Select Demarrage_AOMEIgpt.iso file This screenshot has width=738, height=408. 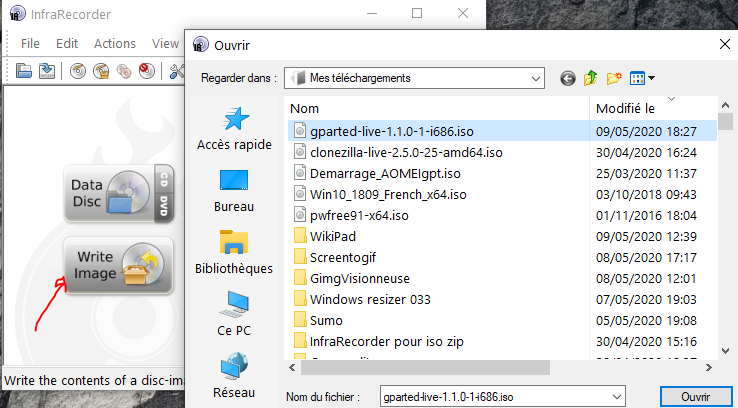pyautogui.click(x=385, y=174)
